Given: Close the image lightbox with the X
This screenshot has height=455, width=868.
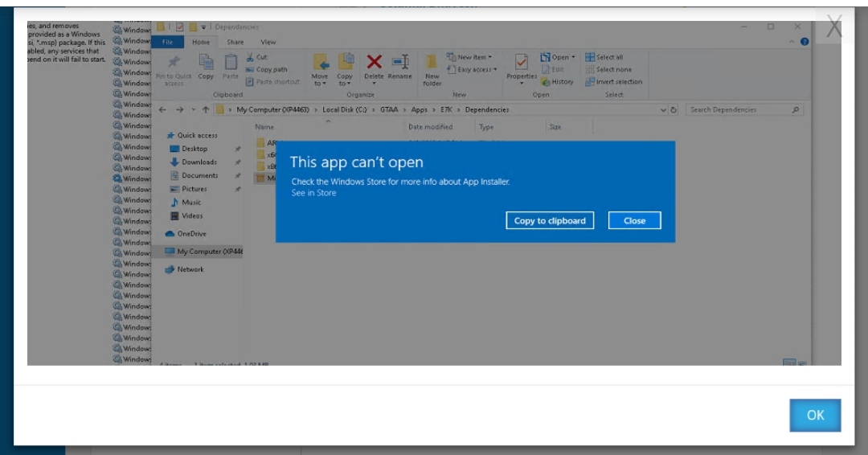Looking at the screenshot, I should pos(833,27).
